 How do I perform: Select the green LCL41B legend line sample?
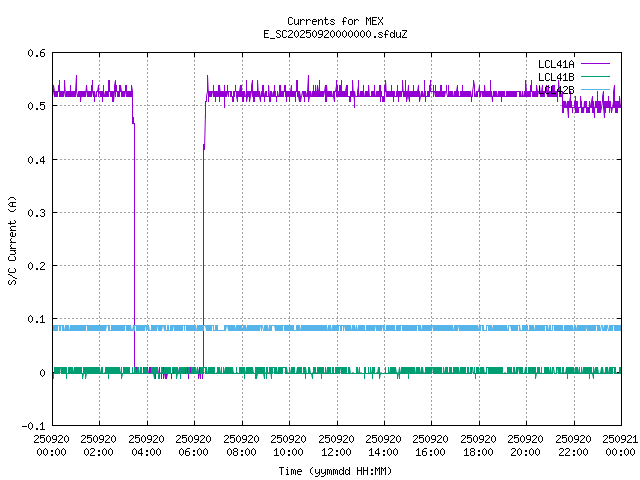[x=595, y=76]
